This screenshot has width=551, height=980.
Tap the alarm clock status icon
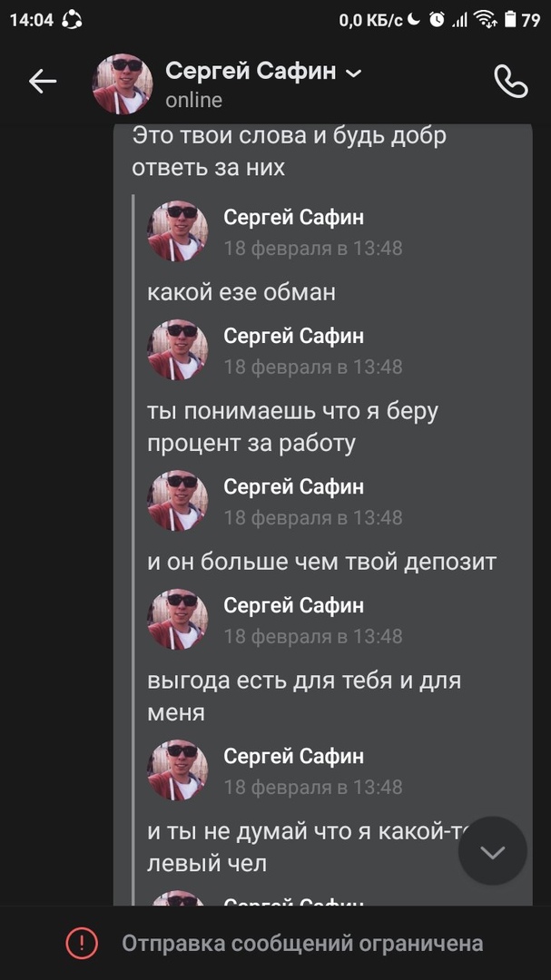(x=437, y=19)
